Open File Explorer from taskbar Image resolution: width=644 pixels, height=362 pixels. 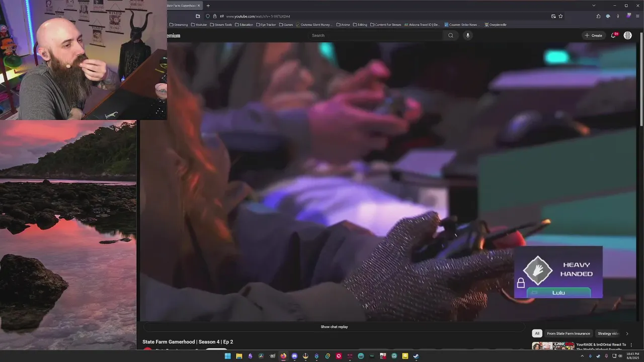pos(239,356)
